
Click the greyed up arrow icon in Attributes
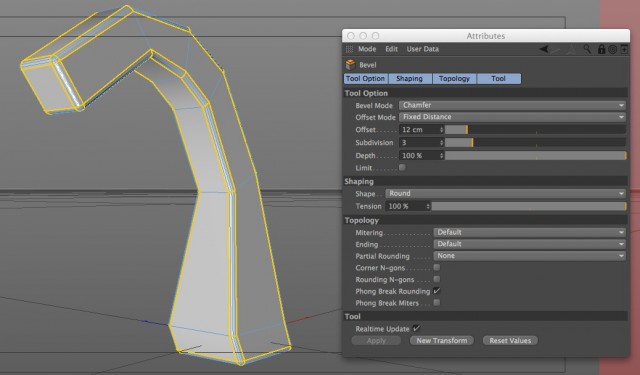coord(572,49)
